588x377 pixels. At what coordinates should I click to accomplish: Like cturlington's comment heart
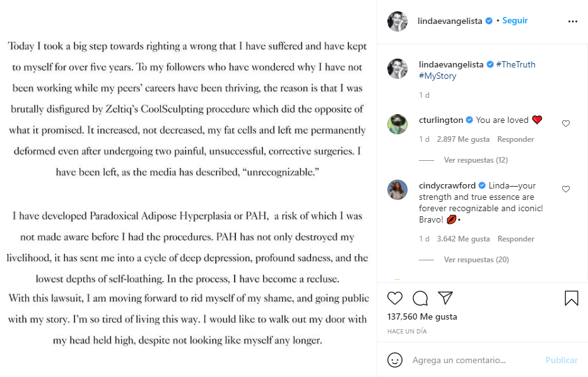point(566,124)
